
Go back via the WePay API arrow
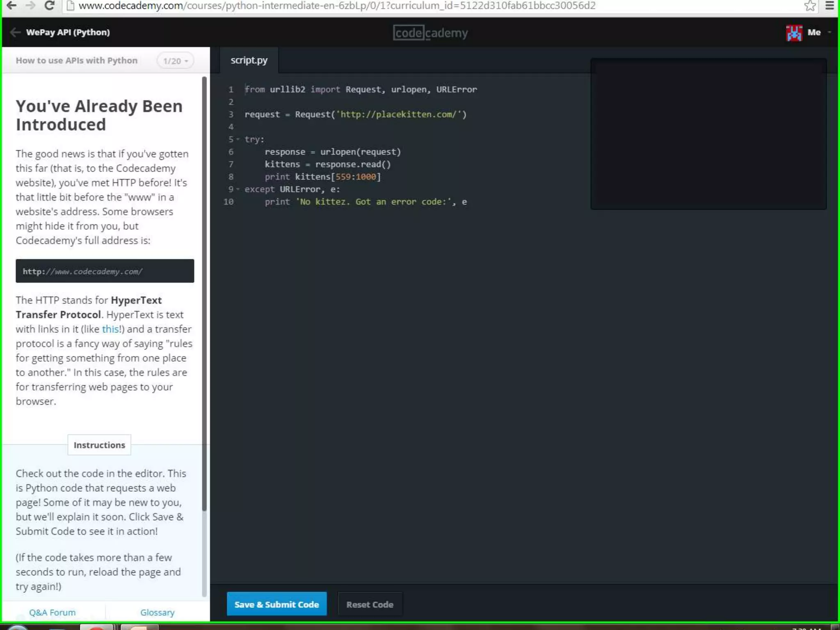click(15, 32)
